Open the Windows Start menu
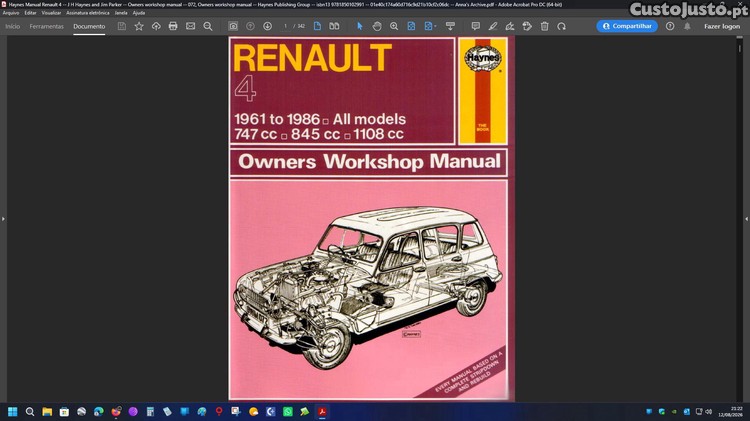 pos(13,411)
